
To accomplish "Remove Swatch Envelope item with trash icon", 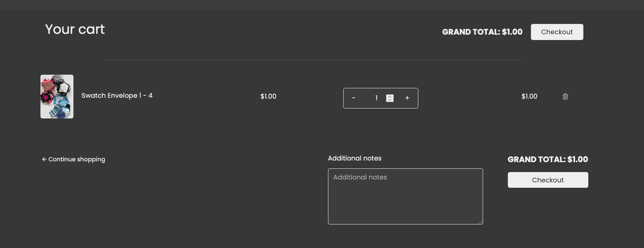I will pyautogui.click(x=565, y=97).
